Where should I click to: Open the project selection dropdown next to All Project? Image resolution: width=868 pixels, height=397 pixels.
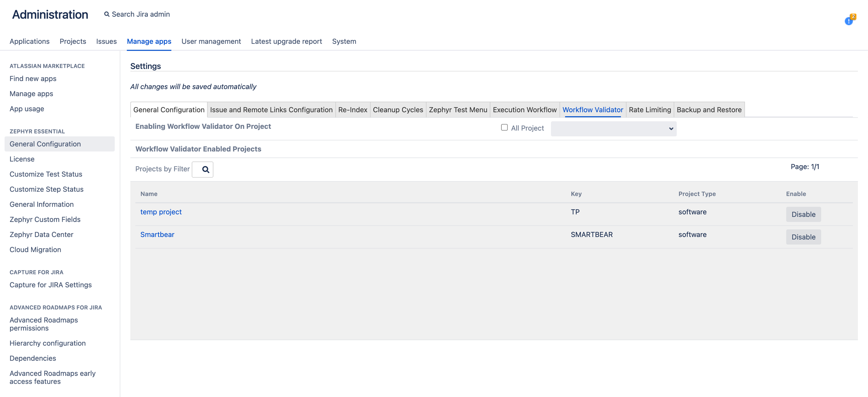[613, 128]
